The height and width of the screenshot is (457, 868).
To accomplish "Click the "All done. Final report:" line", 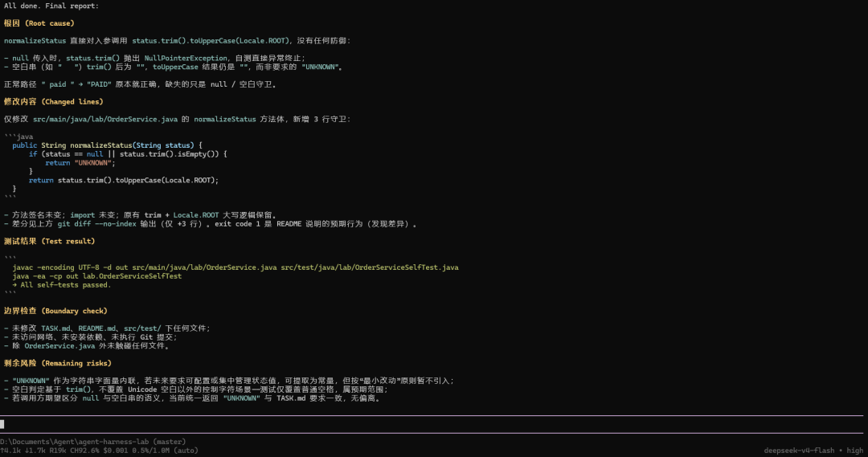I will [51, 6].
